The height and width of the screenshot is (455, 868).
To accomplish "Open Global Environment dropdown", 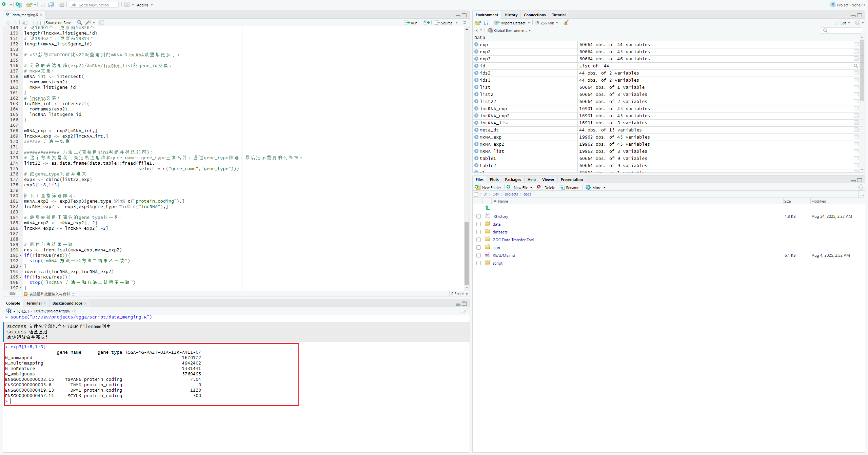I will pyautogui.click(x=509, y=30).
